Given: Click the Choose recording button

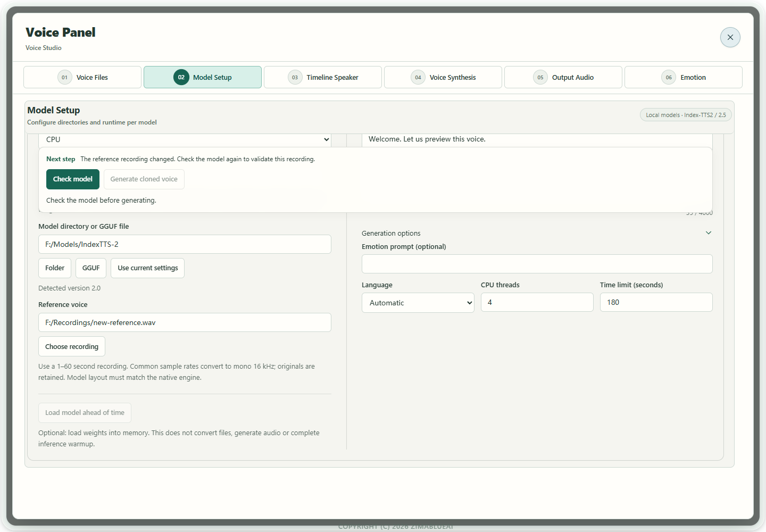Looking at the screenshot, I should tap(72, 346).
